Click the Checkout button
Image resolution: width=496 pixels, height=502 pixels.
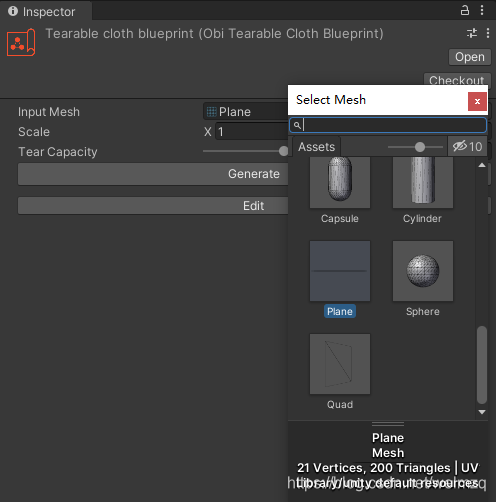coord(457,80)
